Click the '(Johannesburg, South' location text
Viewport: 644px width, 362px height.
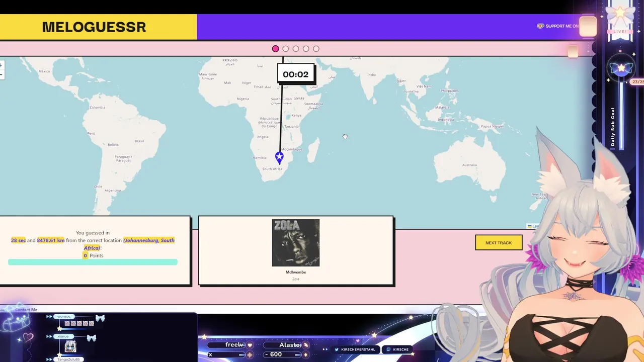pyautogui.click(x=149, y=240)
